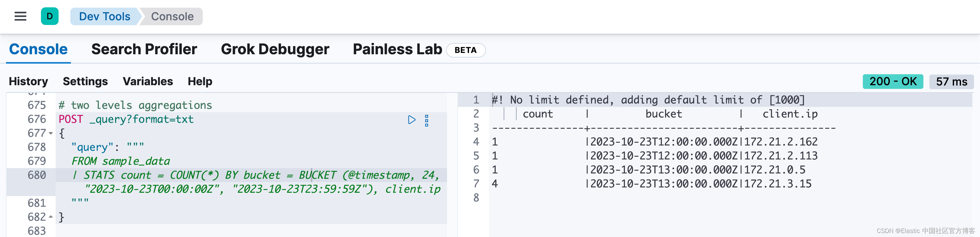Image resolution: width=980 pixels, height=237 pixels.
Task: Open the Variables editor
Action: tap(147, 82)
